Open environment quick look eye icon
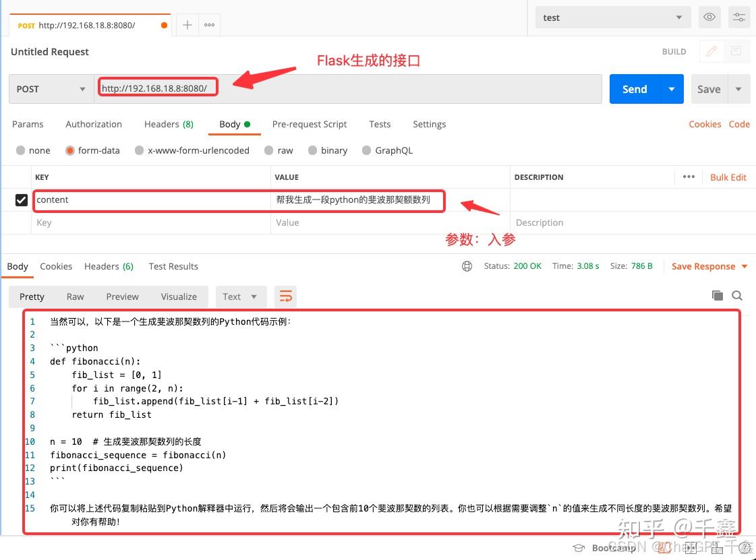The image size is (756, 560). click(x=709, y=17)
